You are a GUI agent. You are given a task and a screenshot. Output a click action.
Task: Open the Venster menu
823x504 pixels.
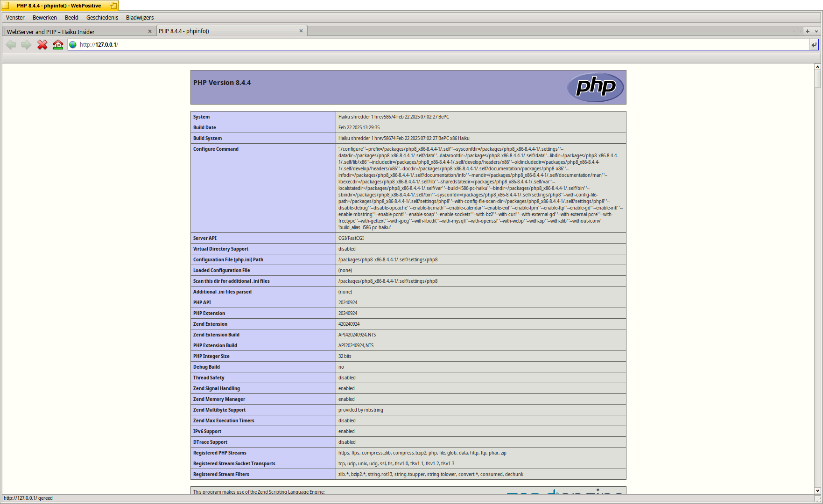point(15,18)
